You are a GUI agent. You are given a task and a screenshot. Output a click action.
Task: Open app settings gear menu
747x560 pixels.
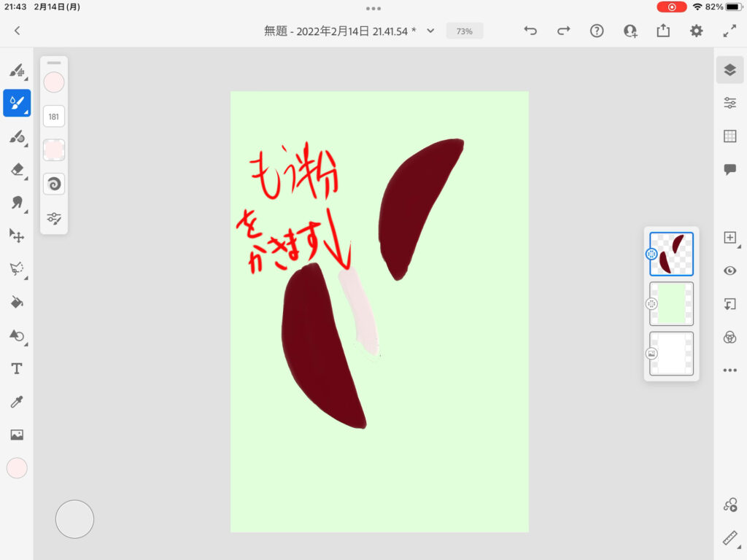[697, 31]
